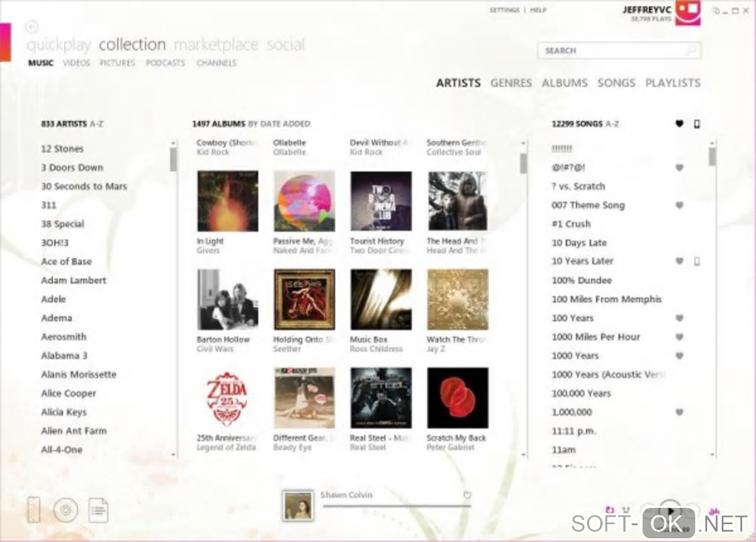This screenshot has width=756, height=542.
Task: Click in the SEARCH input field
Action: [x=619, y=50]
